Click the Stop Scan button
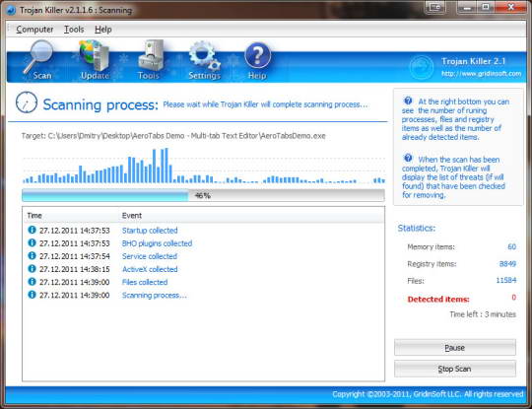 tap(454, 369)
